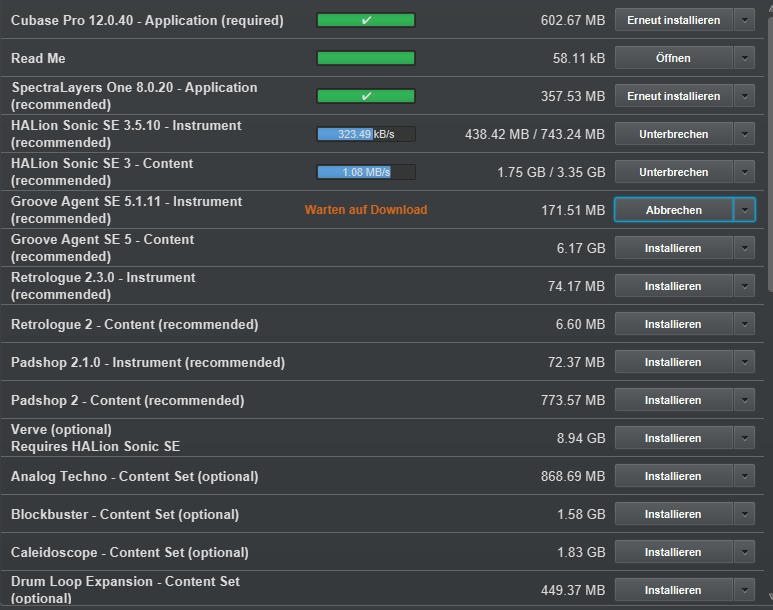Cancel the Groove Agent SE 5.1.11 download
Viewport: 773px width, 610px height.
[673, 210]
